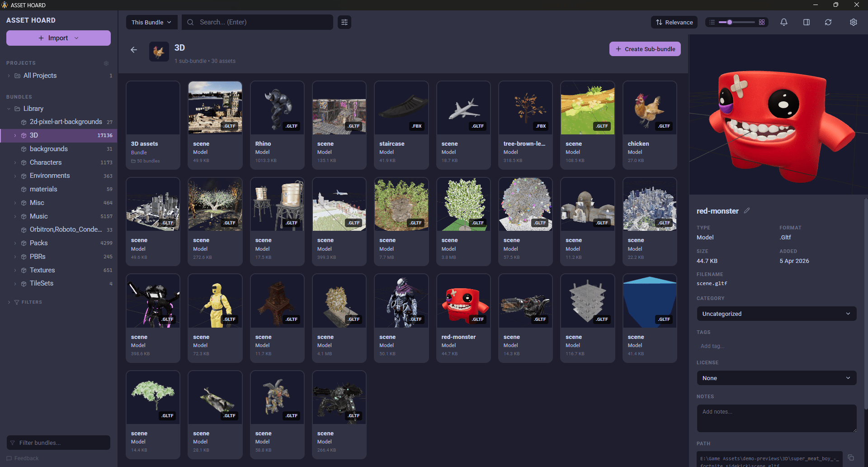The height and width of the screenshot is (467, 868).
Task: Click the notifications bell icon
Action: click(783, 22)
